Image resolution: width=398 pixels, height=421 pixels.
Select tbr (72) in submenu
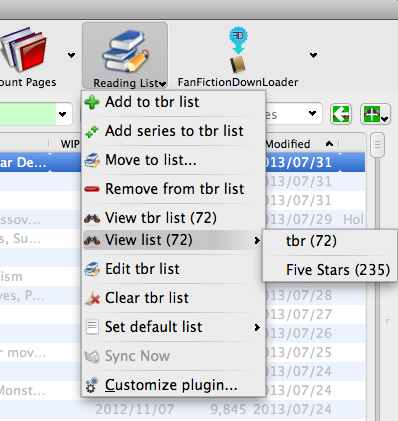coord(330,241)
